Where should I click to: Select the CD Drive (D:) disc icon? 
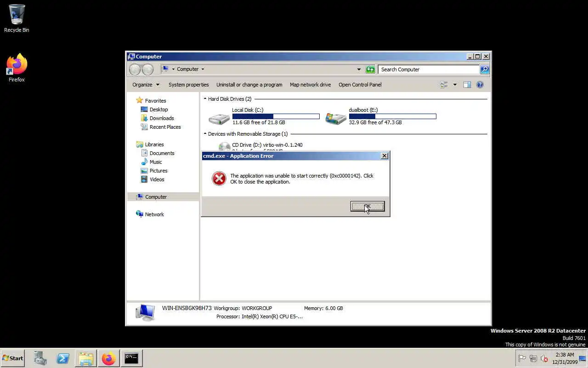pos(224,146)
